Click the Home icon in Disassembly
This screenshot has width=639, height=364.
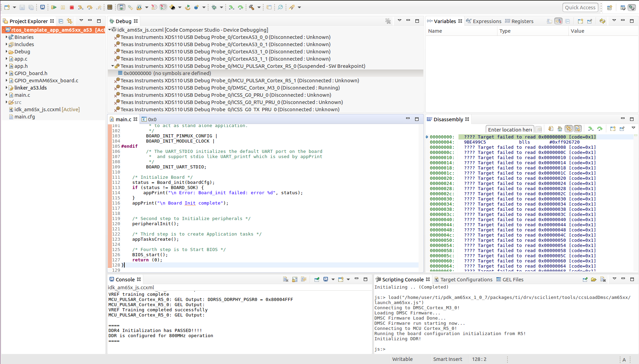click(560, 129)
